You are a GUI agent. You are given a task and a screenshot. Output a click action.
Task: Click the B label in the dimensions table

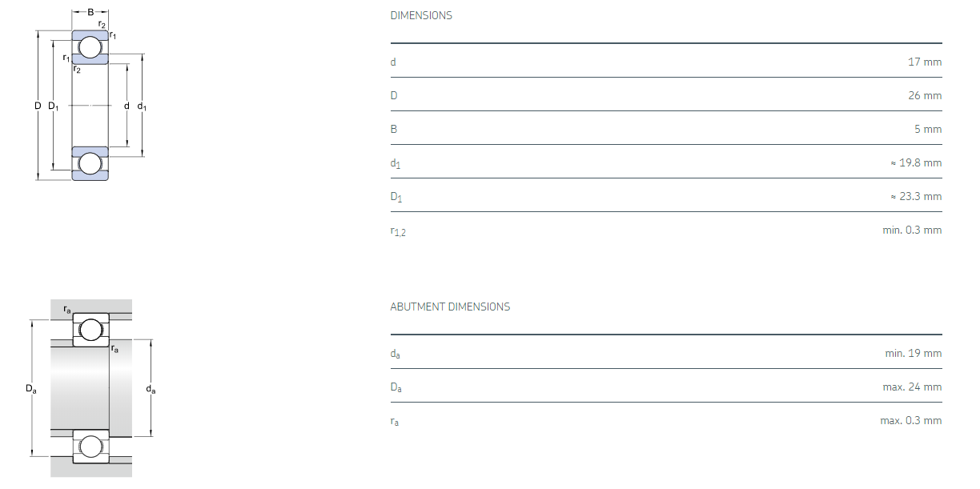coord(393,129)
